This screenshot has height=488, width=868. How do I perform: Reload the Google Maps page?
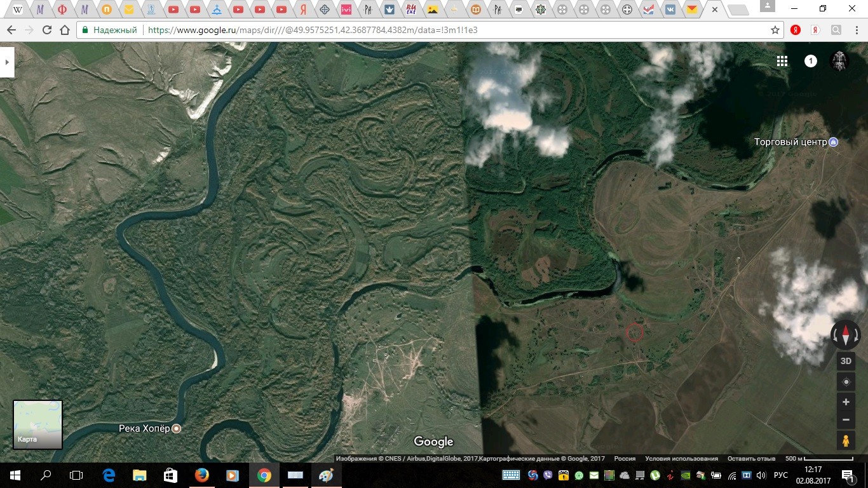point(46,30)
